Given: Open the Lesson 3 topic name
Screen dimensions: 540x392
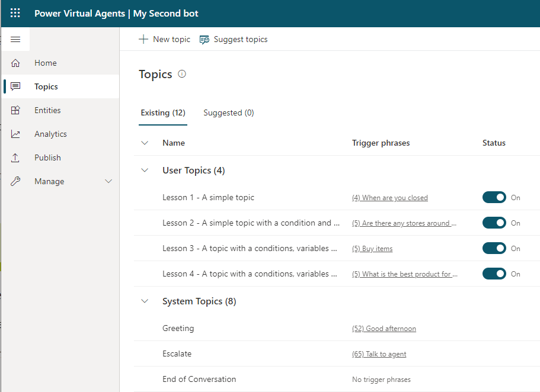Looking at the screenshot, I should click(250, 249).
